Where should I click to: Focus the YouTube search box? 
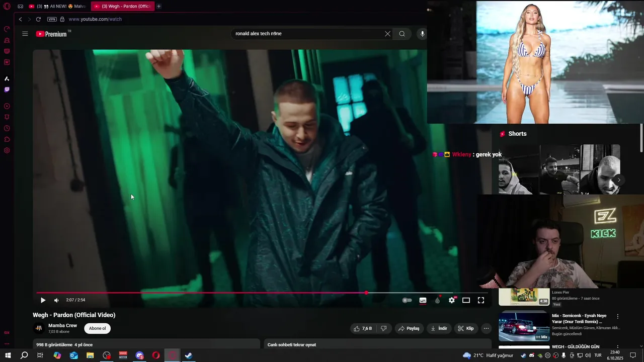click(307, 34)
